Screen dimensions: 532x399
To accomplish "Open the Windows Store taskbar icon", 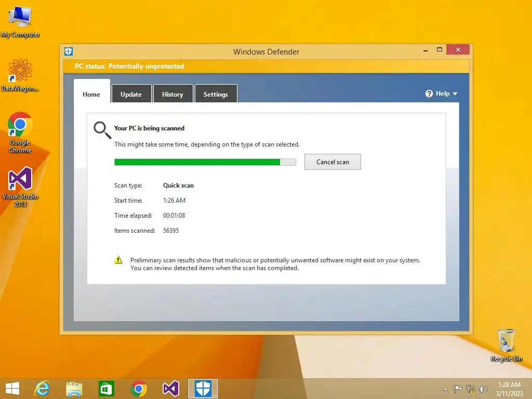I will pyautogui.click(x=106, y=389).
